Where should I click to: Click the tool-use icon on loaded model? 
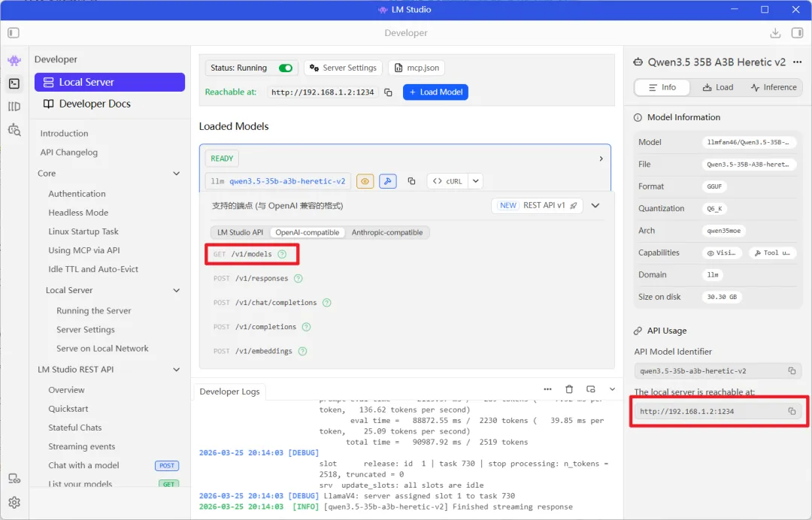click(x=388, y=181)
